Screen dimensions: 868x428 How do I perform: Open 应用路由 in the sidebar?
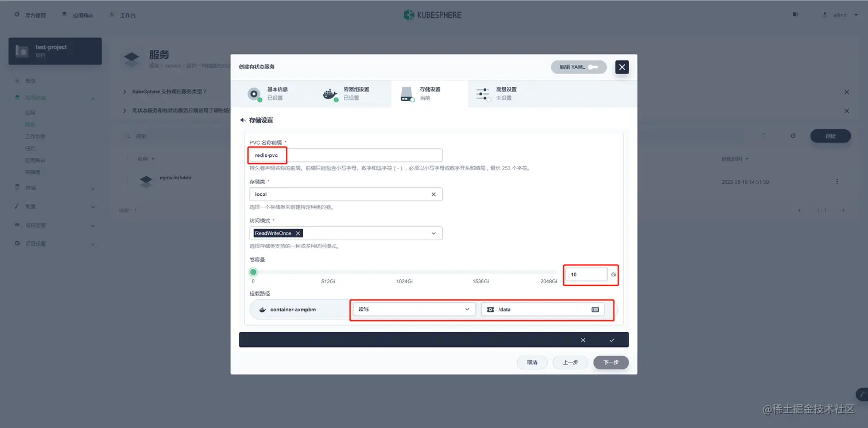pos(35,160)
